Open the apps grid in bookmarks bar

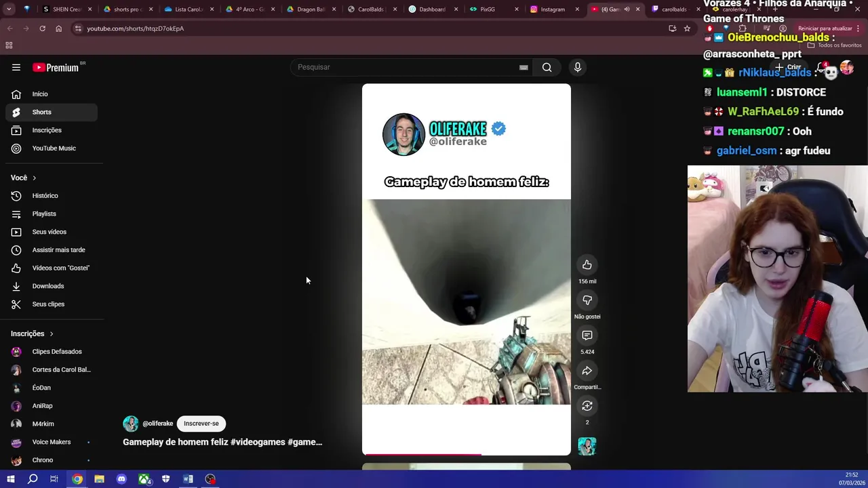(9, 45)
